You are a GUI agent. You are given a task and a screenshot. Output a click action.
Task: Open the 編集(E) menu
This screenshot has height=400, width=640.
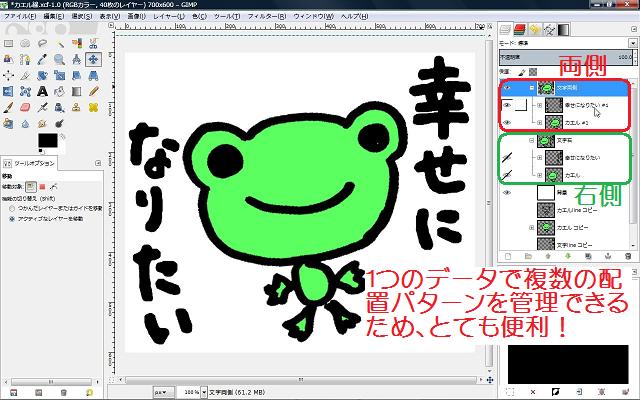(53, 16)
